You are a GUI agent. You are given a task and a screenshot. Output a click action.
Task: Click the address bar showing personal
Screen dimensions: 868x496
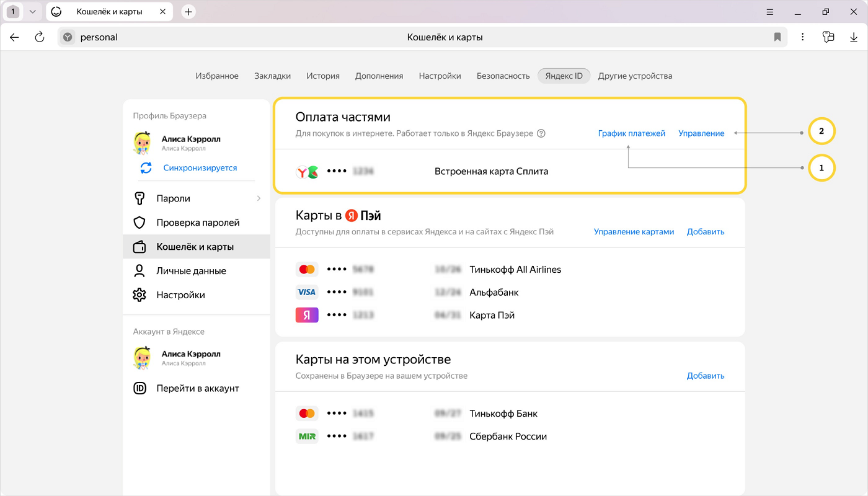coord(248,37)
